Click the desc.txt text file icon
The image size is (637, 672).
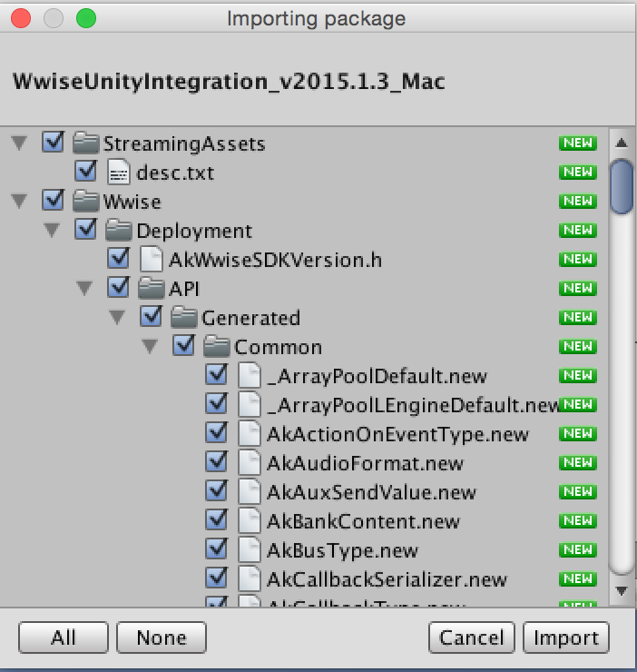119,172
